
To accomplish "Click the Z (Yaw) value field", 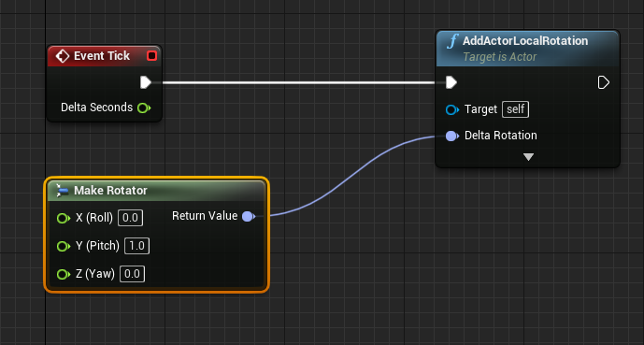I will pos(132,274).
